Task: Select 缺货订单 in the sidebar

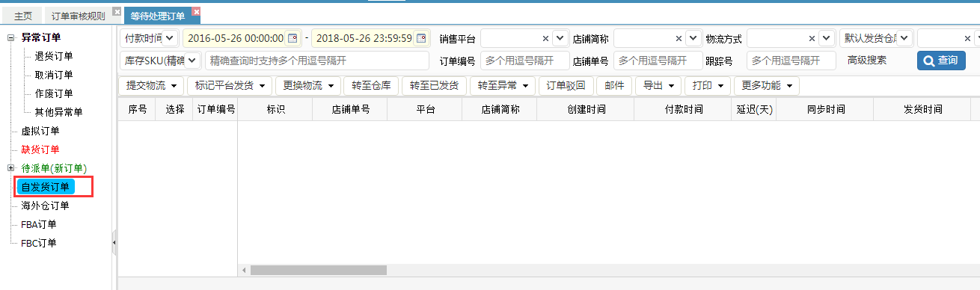Action: pyautogui.click(x=40, y=149)
